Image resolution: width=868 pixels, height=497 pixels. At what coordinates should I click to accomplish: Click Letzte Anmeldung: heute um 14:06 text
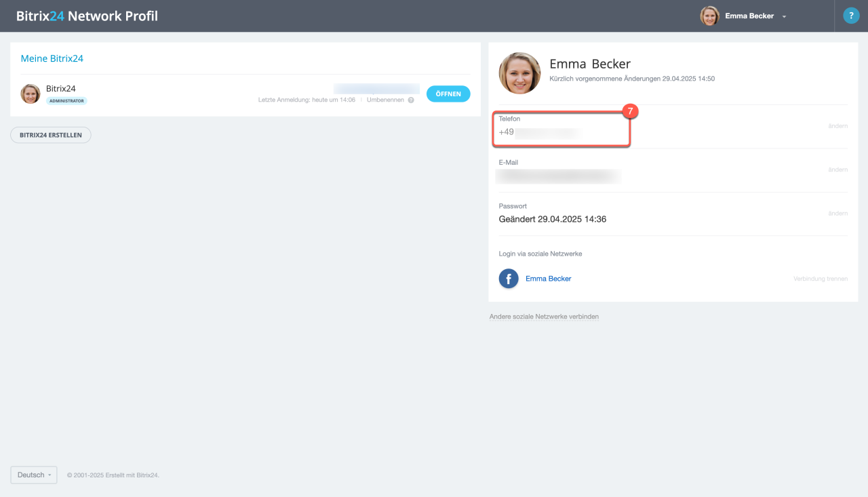click(x=307, y=100)
